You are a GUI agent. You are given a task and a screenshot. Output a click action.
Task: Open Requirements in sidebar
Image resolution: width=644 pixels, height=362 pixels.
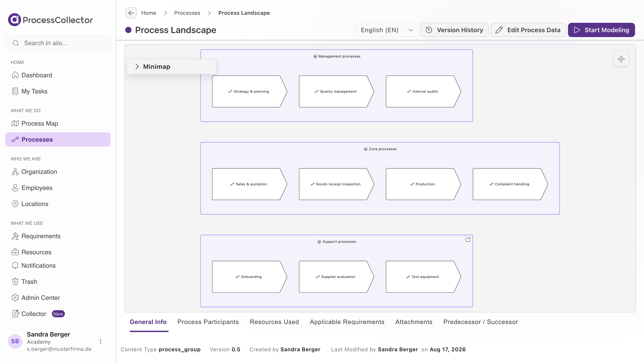[x=58, y=236]
